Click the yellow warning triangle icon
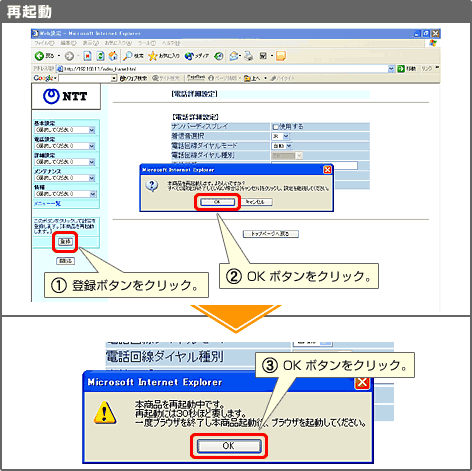472x471 pixels. tap(105, 413)
